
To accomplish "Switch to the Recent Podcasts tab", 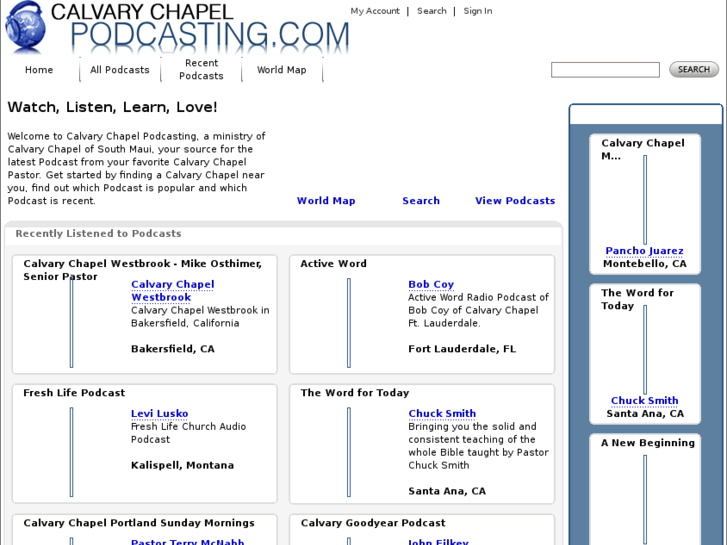I will point(201,70).
